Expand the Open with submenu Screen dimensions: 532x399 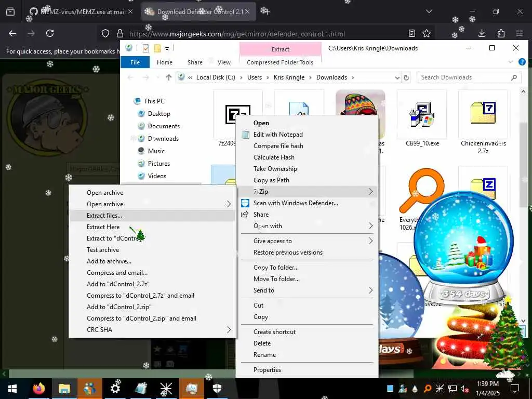click(x=370, y=226)
